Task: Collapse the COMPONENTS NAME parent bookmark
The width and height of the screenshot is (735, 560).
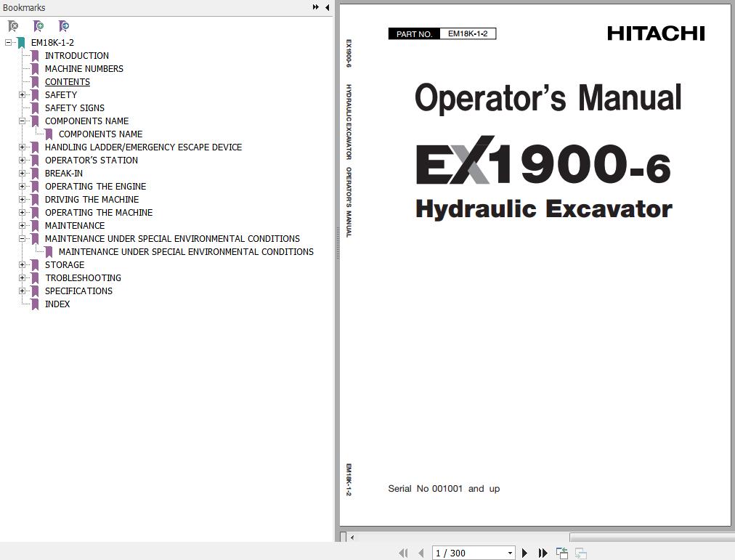Action: (x=22, y=121)
